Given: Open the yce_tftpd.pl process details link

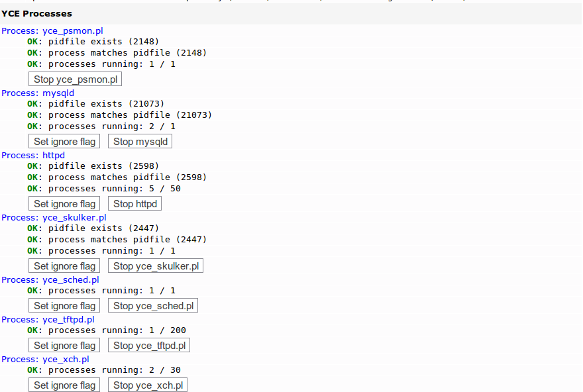Looking at the screenshot, I should pyautogui.click(x=69, y=319).
